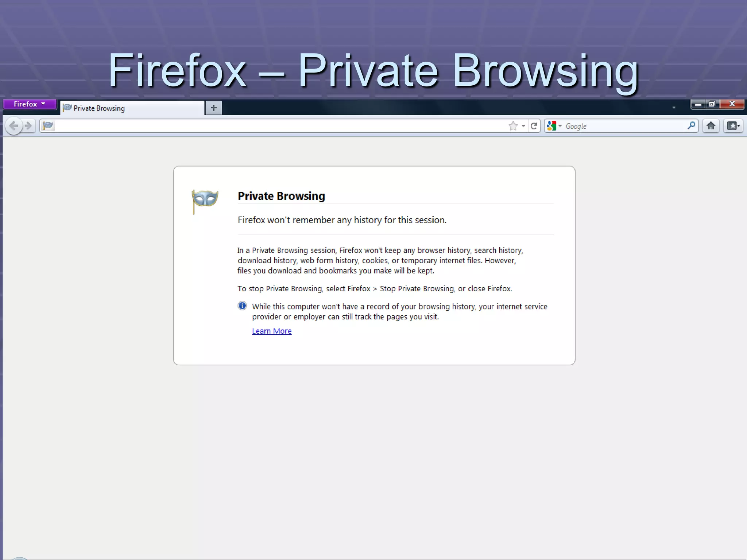Go forward with the forward arrow
Screen dimensions: 747x560
[x=28, y=126]
